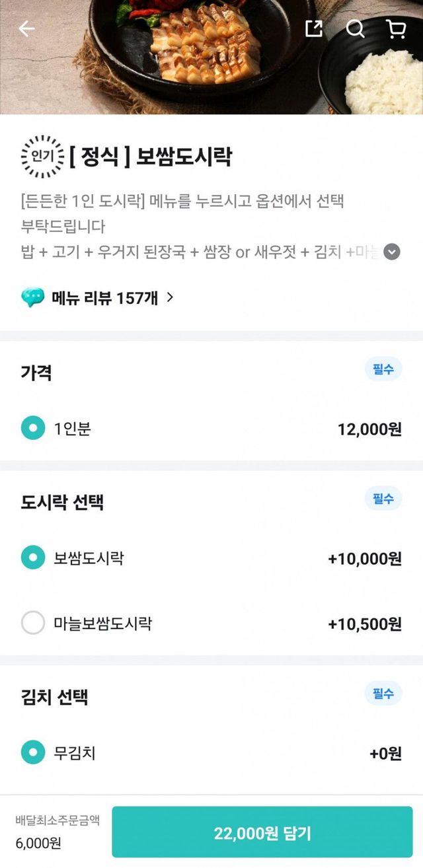Tap the search magnifier icon

[355, 28]
